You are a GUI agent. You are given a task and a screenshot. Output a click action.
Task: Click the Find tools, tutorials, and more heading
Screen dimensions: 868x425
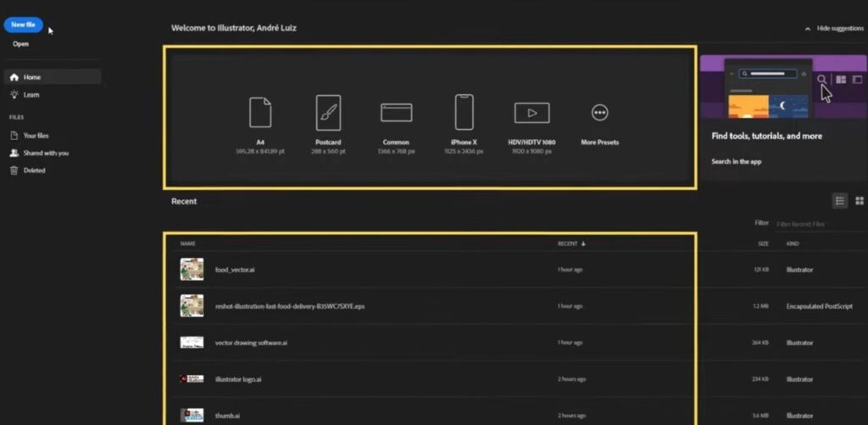[766, 136]
